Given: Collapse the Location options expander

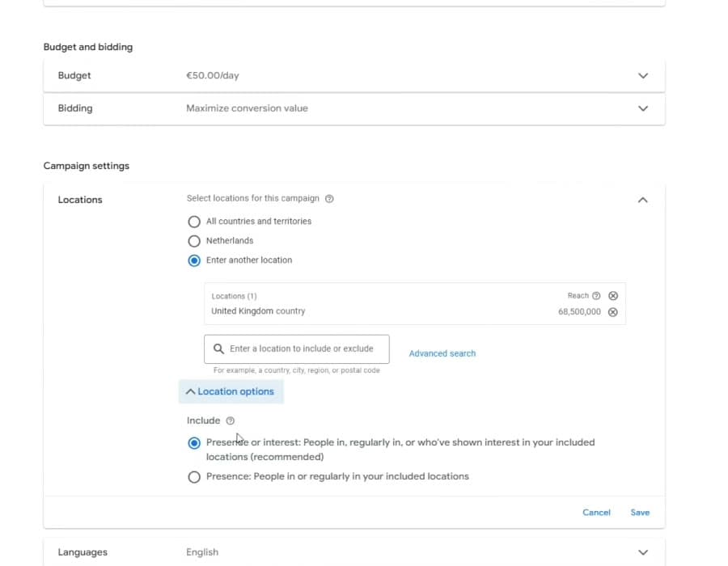Looking at the screenshot, I should point(231,391).
